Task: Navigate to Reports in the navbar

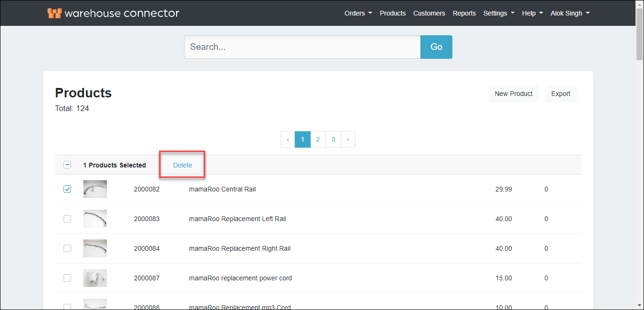Action: coord(464,13)
